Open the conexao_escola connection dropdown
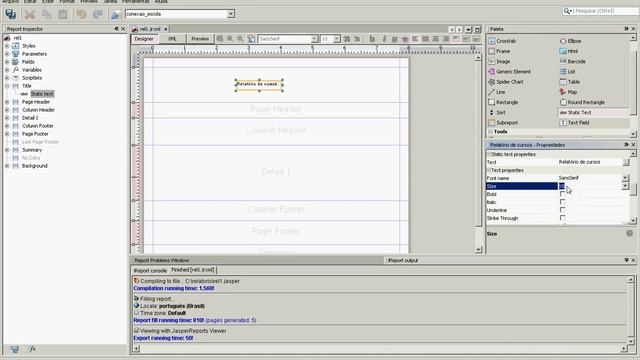 (x=231, y=14)
